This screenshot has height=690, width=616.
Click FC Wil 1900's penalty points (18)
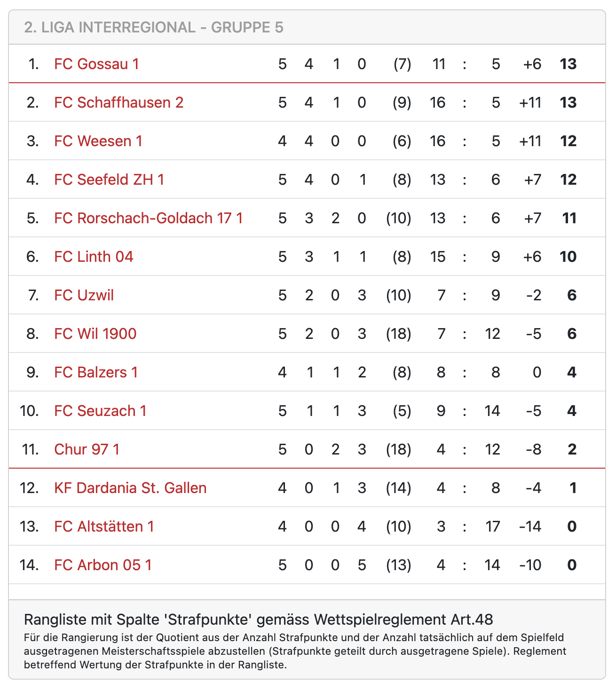(x=398, y=334)
